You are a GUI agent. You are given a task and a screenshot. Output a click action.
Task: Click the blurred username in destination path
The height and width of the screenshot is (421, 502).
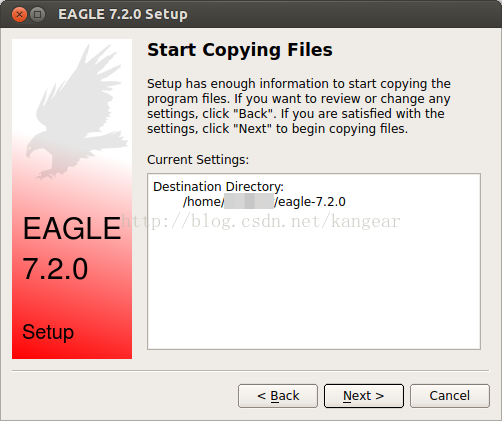pyautogui.click(x=249, y=202)
